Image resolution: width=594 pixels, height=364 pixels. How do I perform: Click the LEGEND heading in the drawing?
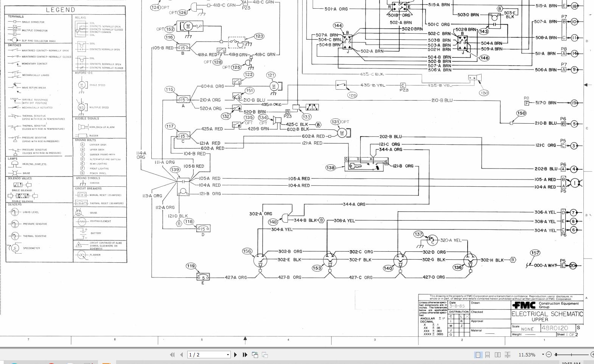coord(61,10)
